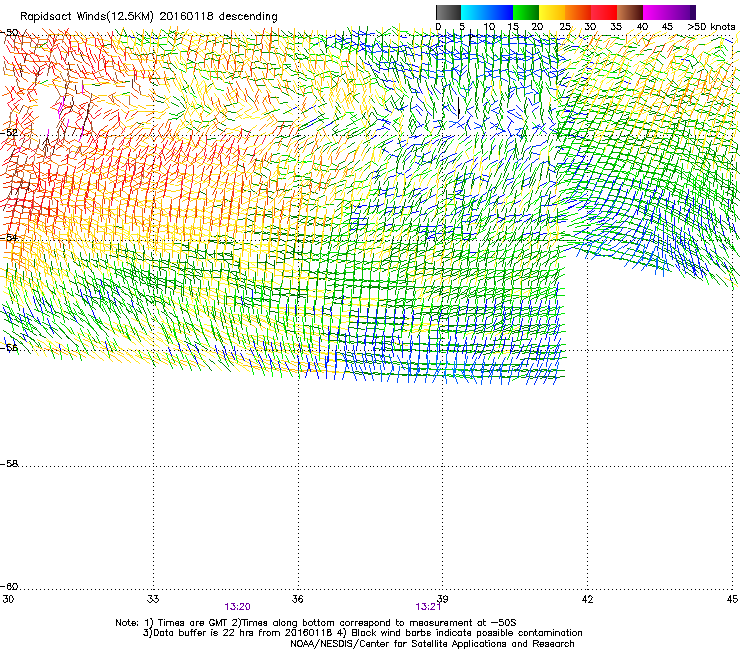Click the orange 25-30 knots color segment
The image size is (740, 650).
point(578,12)
